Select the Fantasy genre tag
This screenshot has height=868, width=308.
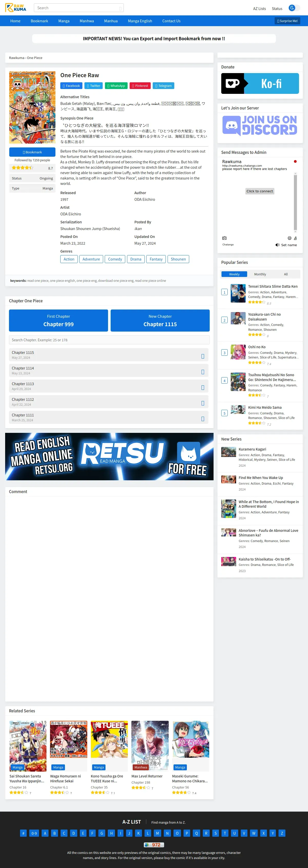[x=156, y=259]
